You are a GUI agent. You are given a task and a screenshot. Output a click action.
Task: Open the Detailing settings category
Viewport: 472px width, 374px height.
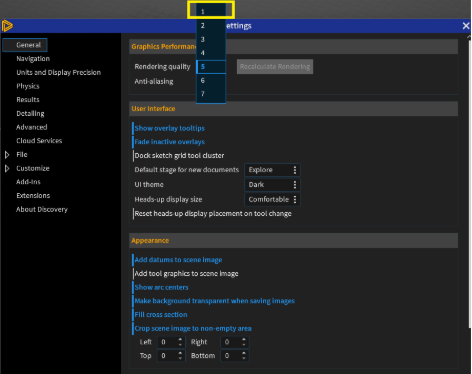[x=30, y=113]
